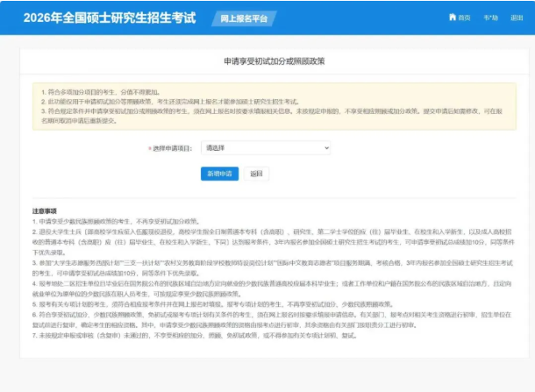Screen dimensions: 535x392
Task: Open the 首页 link in top navigation
Action: 465,18
